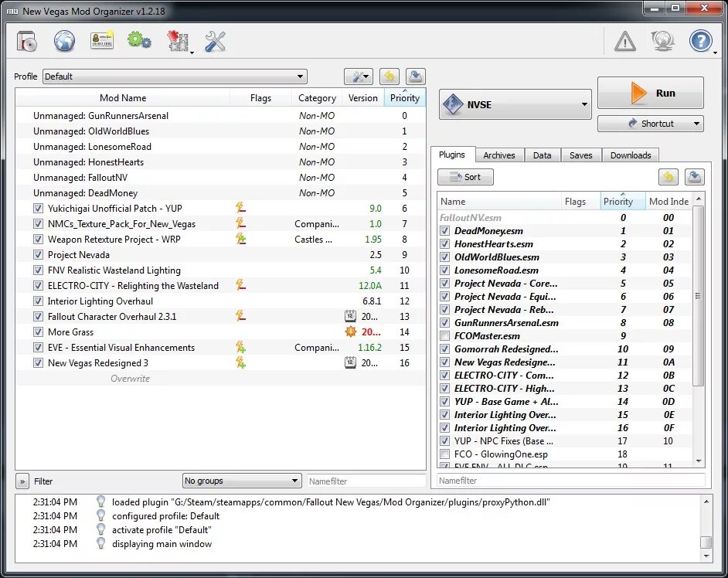Image resolution: width=728 pixels, height=578 pixels.
Task: Select the Overwrite row in mod list
Action: pyautogui.click(x=220, y=379)
